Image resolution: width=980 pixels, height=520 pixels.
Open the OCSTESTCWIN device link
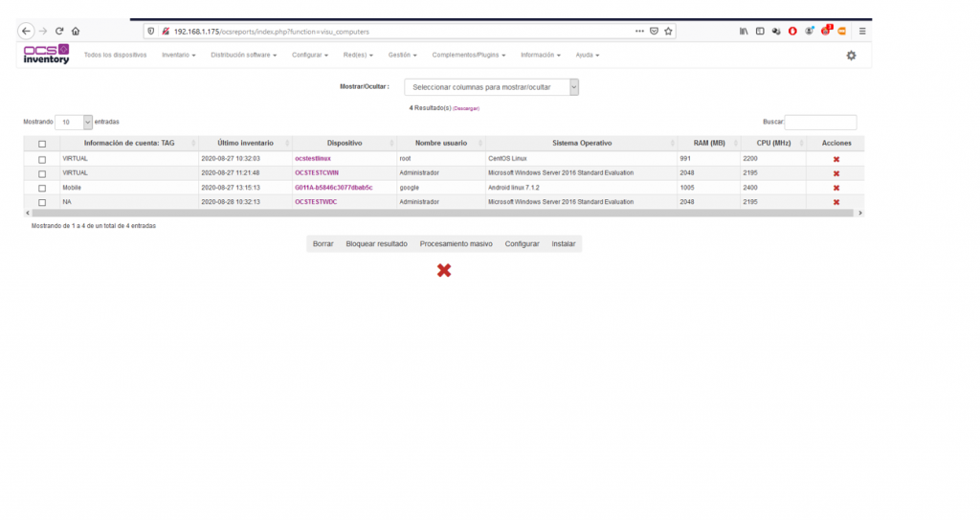click(x=316, y=173)
